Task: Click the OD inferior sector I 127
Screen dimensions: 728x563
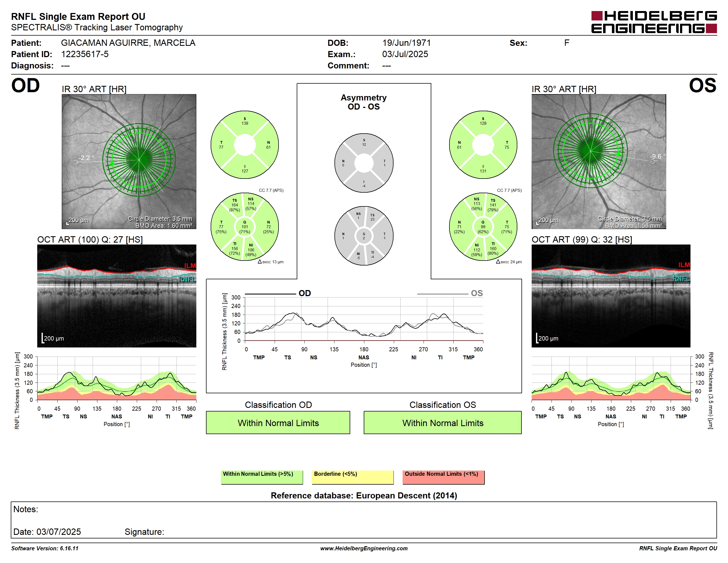Action: pyautogui.click(x=245, y=169)
